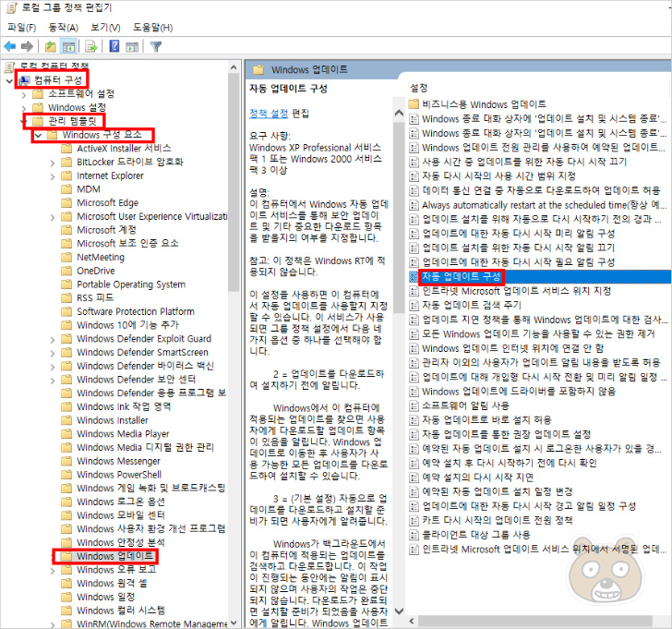
Task: Select Windows 업데이트 인터넷 위치에 연결 안 함
Action: (x=513, y=348)
